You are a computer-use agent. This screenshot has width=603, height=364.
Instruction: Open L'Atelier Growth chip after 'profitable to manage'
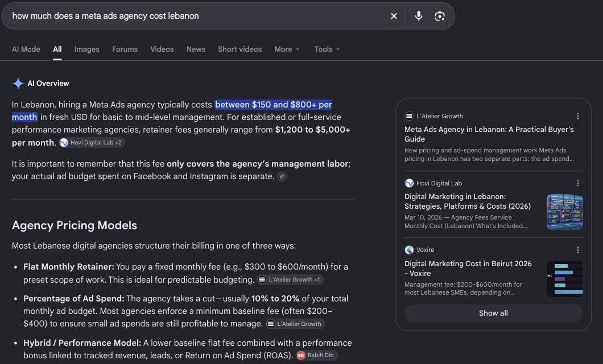295,324
